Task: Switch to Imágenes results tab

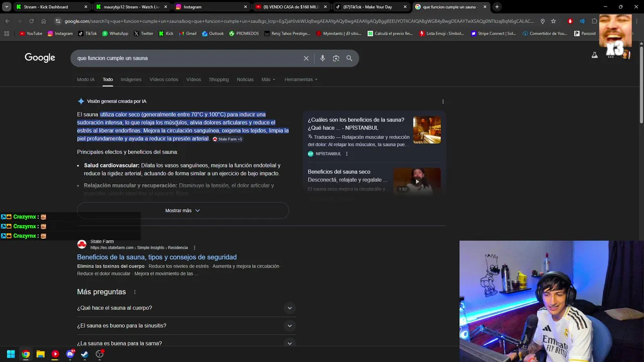Action: pos(131,79)
